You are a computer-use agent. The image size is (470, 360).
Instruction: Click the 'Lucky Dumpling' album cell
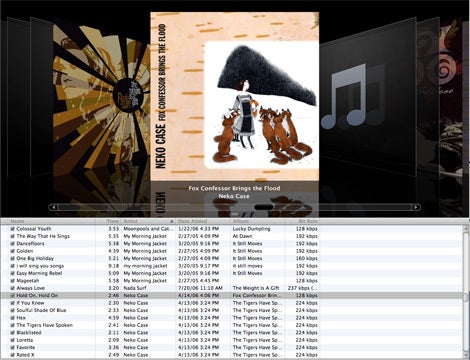(251, 229)
